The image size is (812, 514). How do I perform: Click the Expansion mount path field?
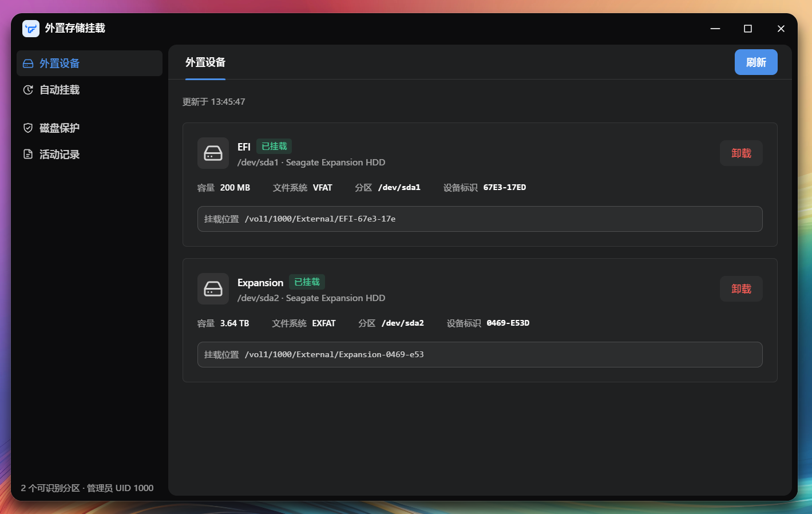pyautogui.click(x=480, y=354)
